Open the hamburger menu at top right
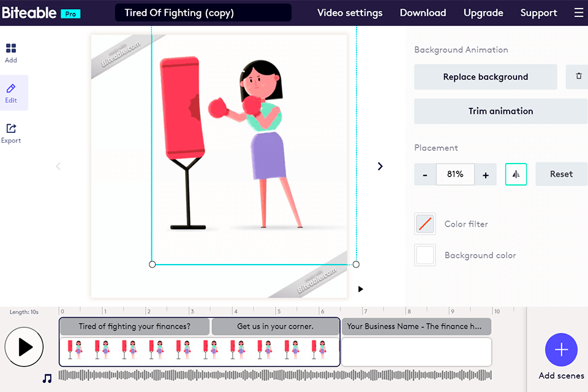This screenshot has height=392, width=588. pos(578,12)
